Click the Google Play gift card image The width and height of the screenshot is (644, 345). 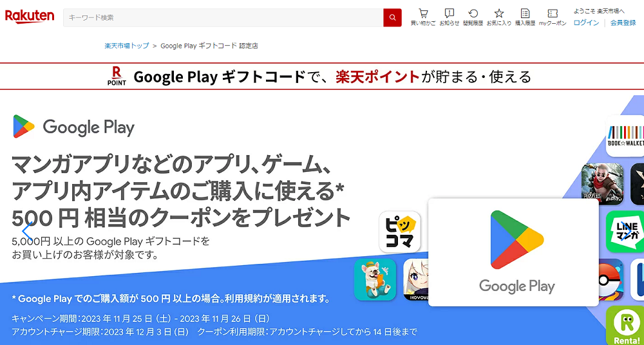pos(513,252)
